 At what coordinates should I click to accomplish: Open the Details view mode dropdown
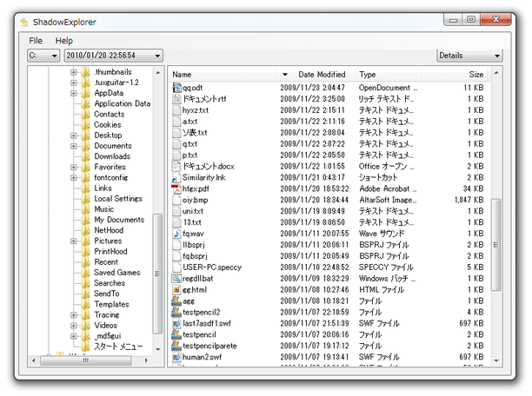coord(469,56)
